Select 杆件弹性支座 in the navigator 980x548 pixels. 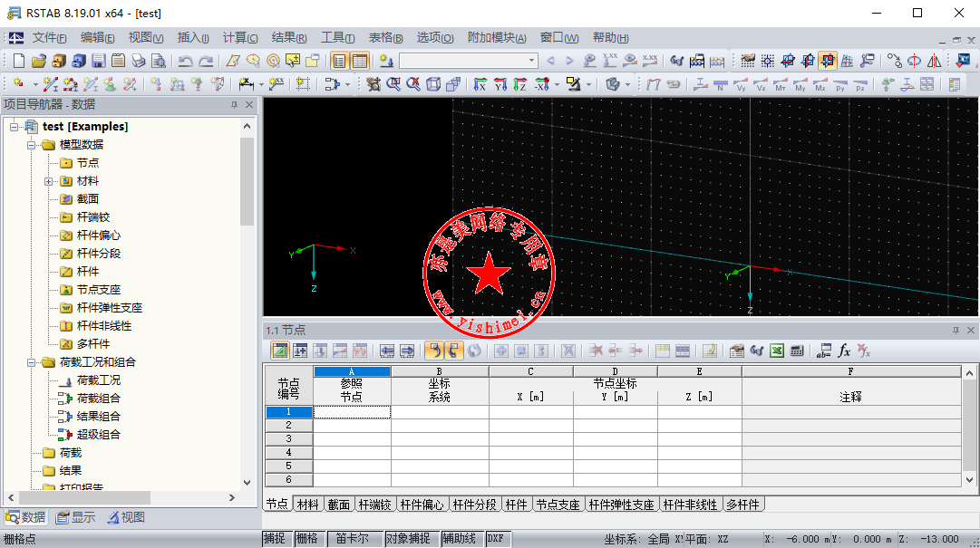110,308
